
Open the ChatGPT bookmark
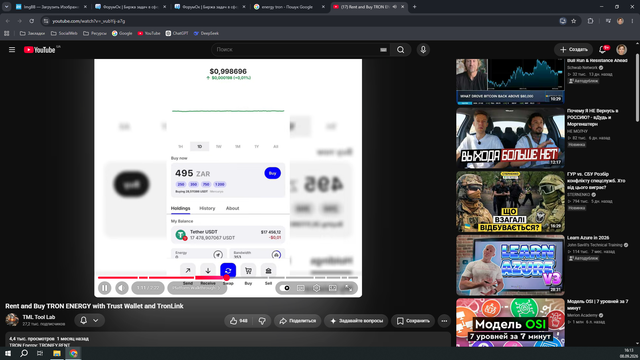pyautogui.click(x=177, y=33)
